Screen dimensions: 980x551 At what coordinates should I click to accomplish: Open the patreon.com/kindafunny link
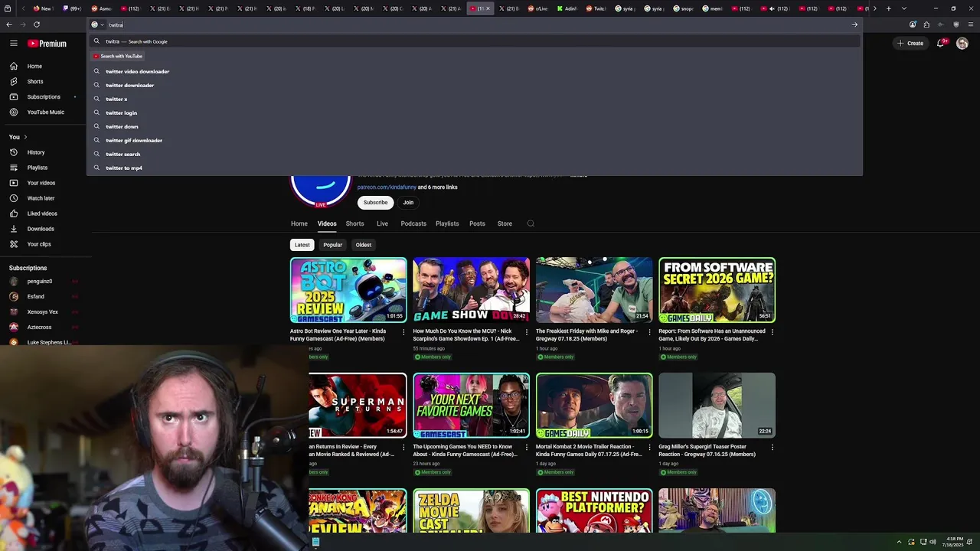(x=387, y=187)
